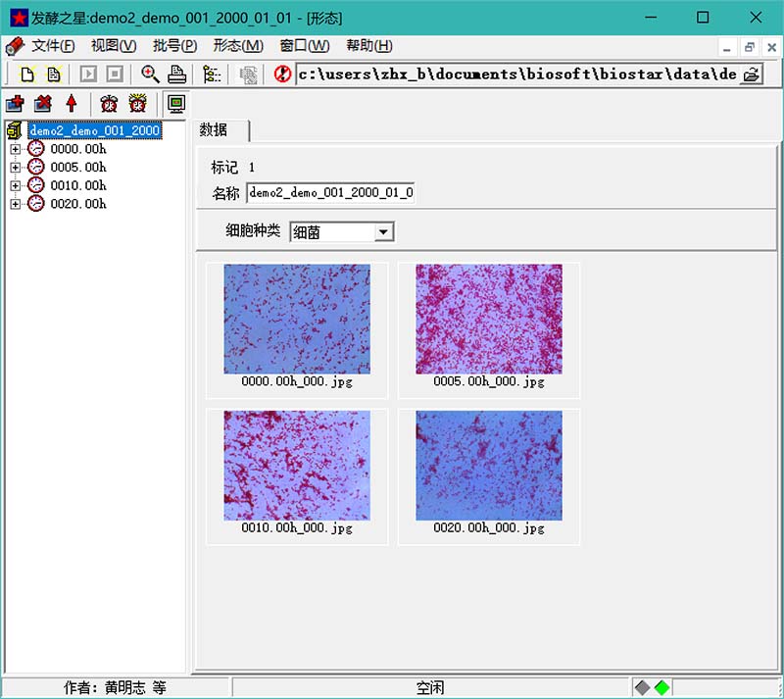The width and height of the screenshot is (784, 699).
Task: Switch to the 数据 tab
Action: (x=214, y=130)
